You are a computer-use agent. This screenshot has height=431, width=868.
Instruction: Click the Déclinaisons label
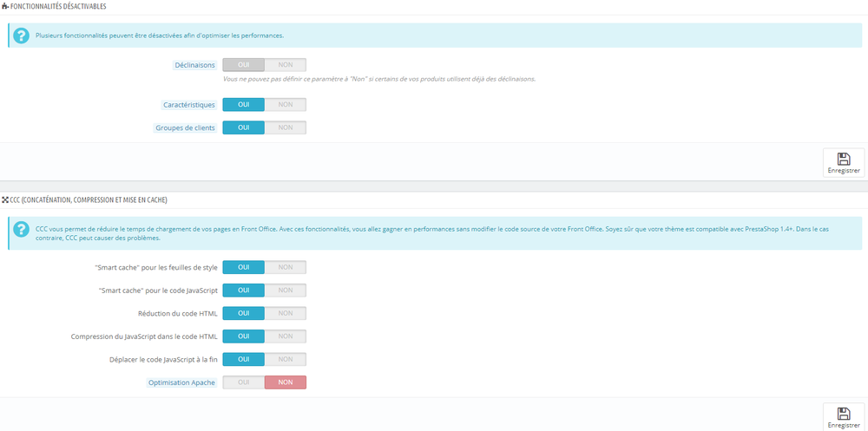[x=194, y=65]
